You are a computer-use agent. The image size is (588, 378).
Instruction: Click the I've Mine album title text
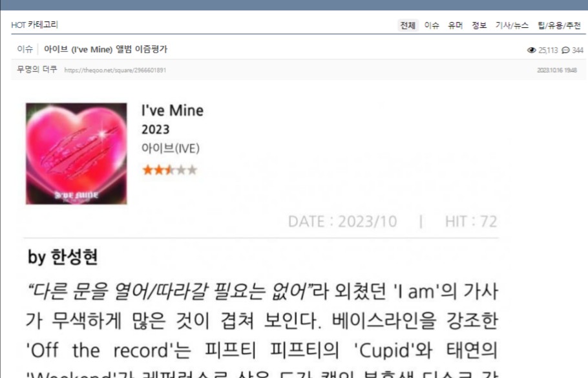tap(173, 110)
